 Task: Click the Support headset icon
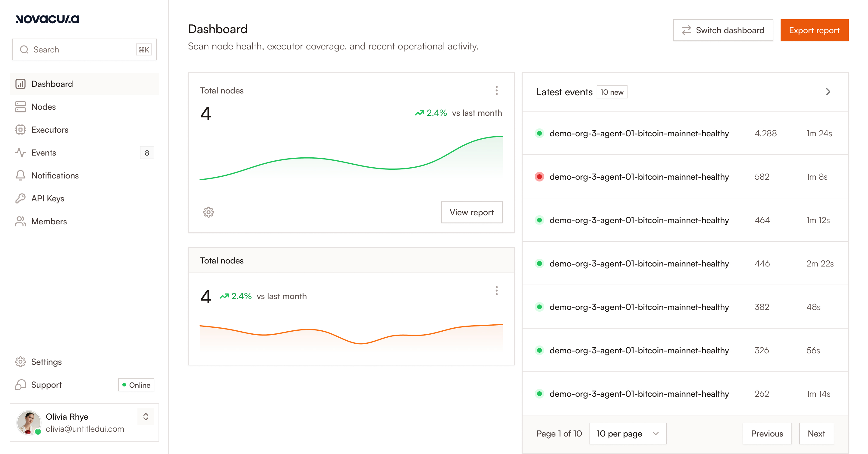click(x=20, y=385)
